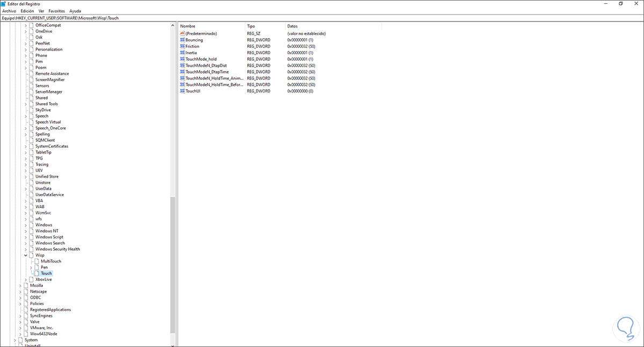This screenshot has height=347, width=644.
Task: Click the Friction value icon
Action: point(182,46)
